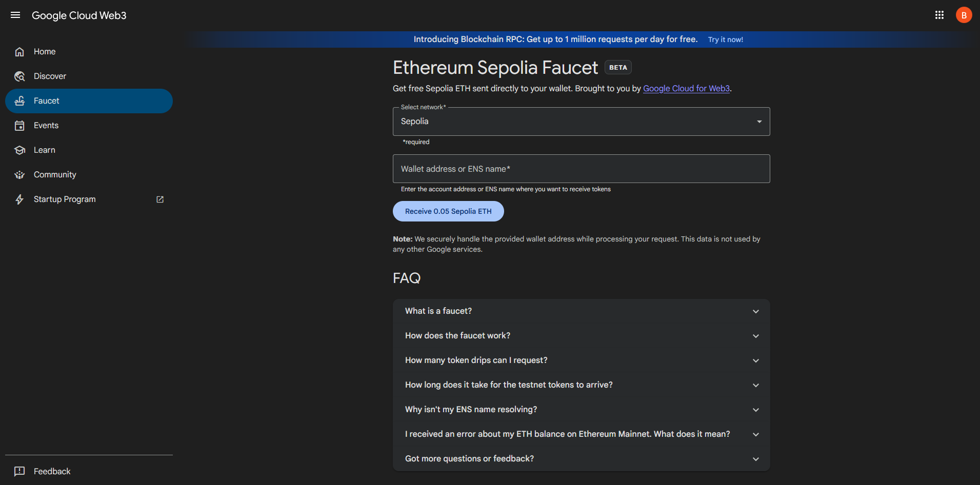Select Faucet in the sidebar menu
The width and height of the screenshot is (980, 485).
pos(89,101)
